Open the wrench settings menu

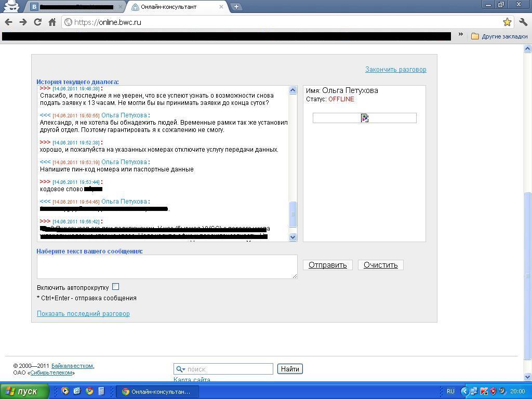pyautogui.click(x=523, y=22)
